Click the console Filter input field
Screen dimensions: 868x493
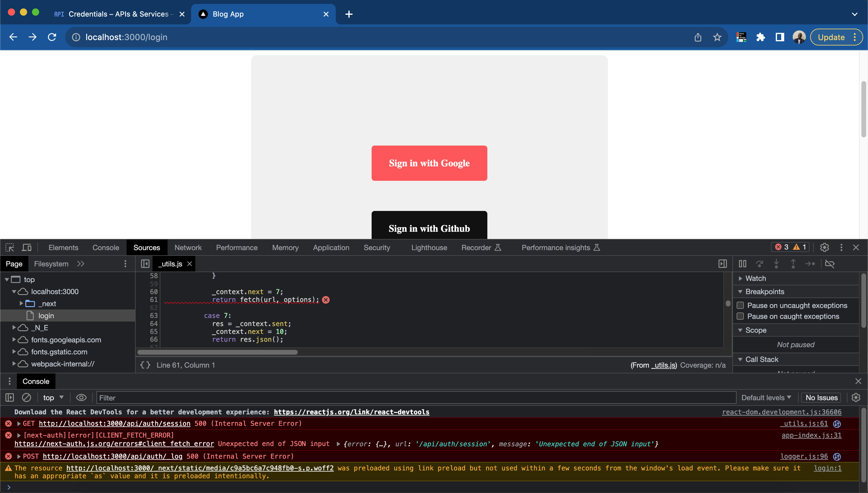point(203,397)
